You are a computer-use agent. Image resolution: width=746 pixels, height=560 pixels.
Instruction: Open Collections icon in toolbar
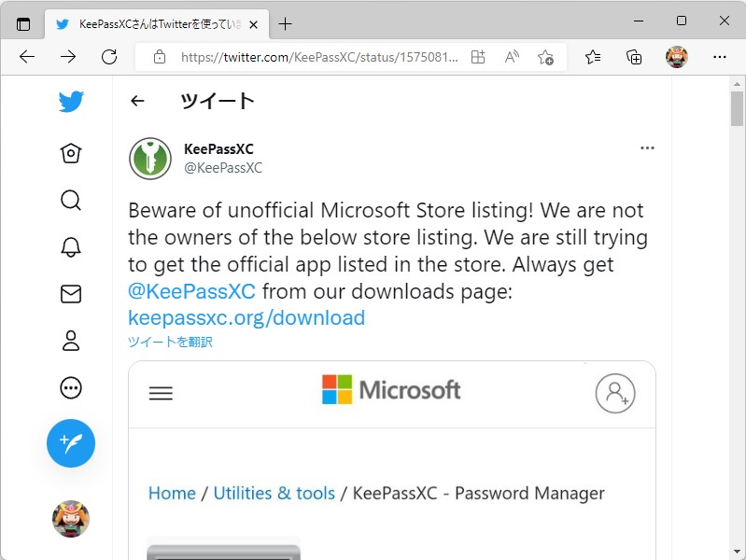click(634, 57)
